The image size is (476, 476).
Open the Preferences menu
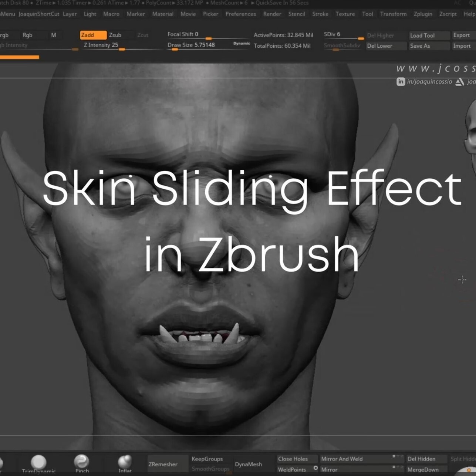(240, 14)
